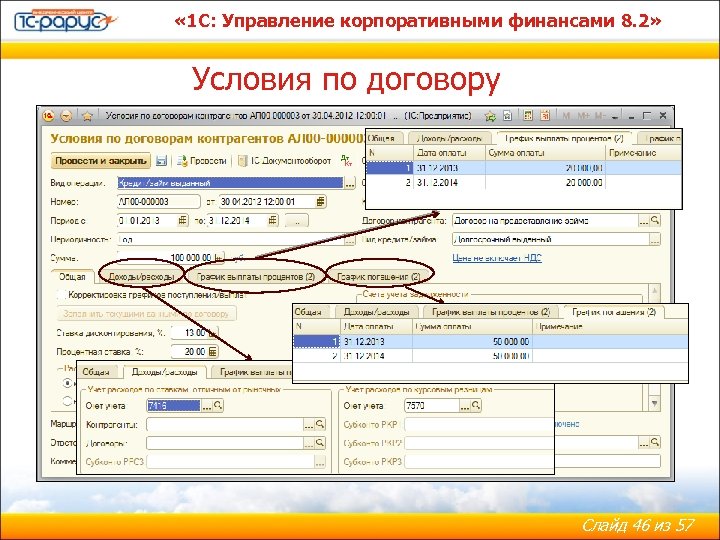Open ellipsis selector for Счет учета 7570
The width and height of the screenshot is (720, 540).
pos(465,405)
